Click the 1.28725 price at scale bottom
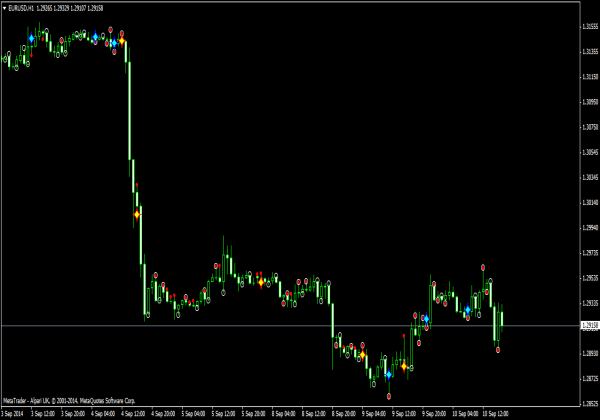The width and height of the screenshot is (600, 420). (x=589, y=377)
